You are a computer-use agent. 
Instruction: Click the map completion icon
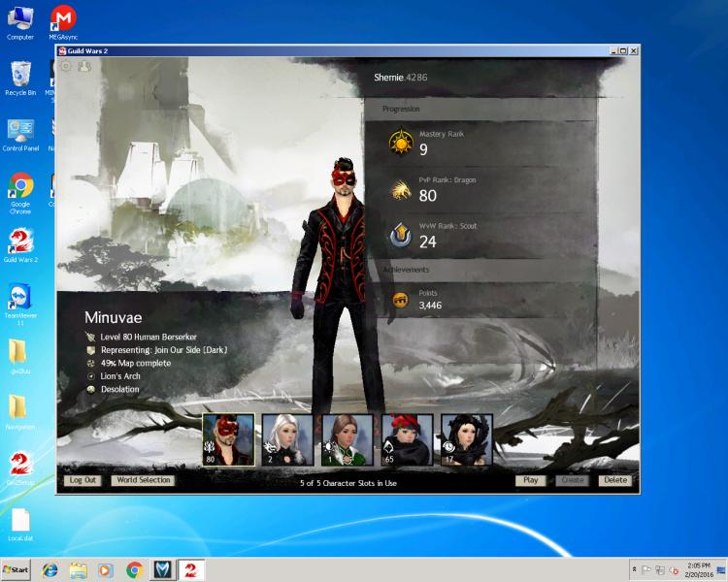click(91, 363)
